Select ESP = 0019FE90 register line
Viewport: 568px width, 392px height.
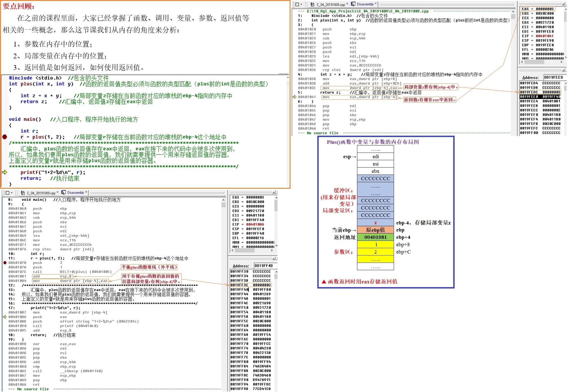coord(538,40)
